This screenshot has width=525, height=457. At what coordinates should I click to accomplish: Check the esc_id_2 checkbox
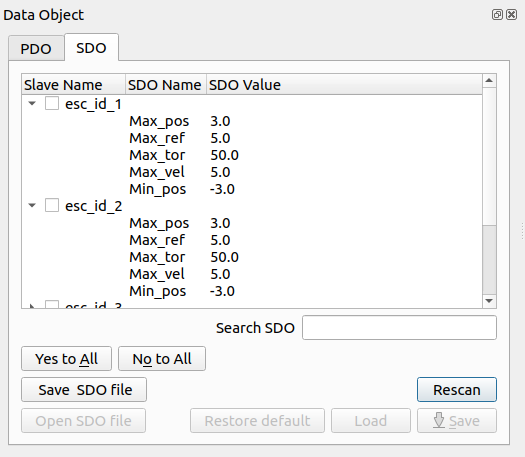pos(52,205)
